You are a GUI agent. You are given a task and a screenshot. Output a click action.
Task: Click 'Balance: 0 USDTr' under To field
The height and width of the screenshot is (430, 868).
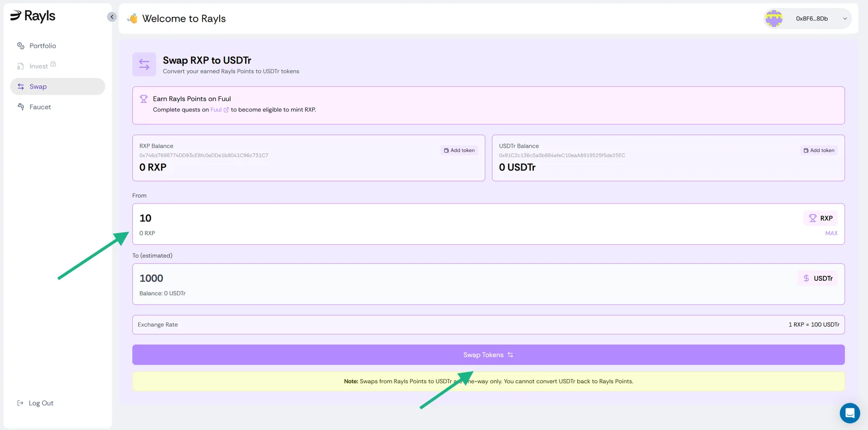(x=162, y=293)
